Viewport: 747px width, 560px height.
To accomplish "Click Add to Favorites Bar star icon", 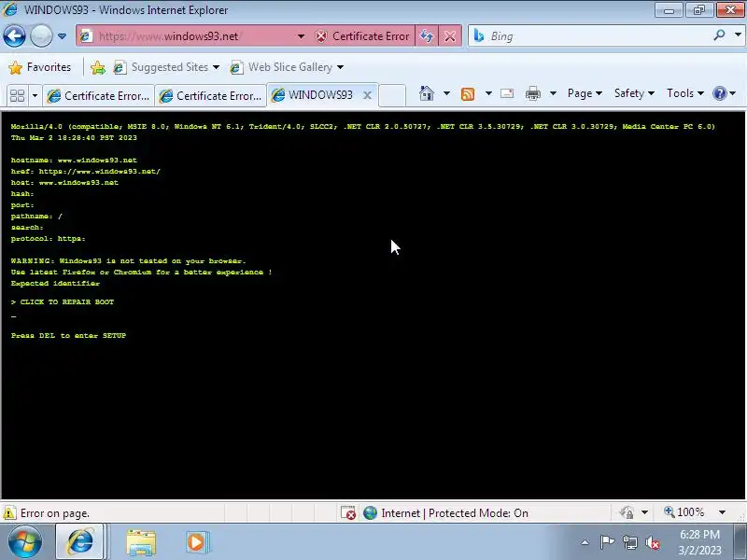I will click(x=98, y=67).
